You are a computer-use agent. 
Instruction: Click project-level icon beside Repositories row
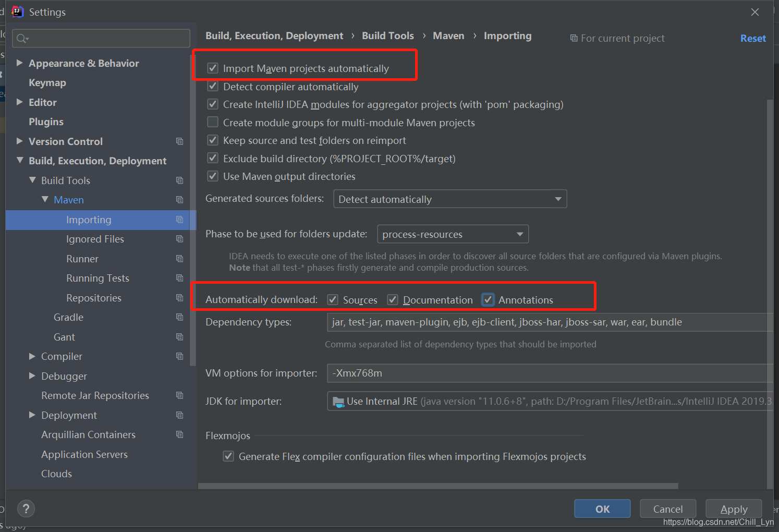pyautogui.click(x=179, y=298)
